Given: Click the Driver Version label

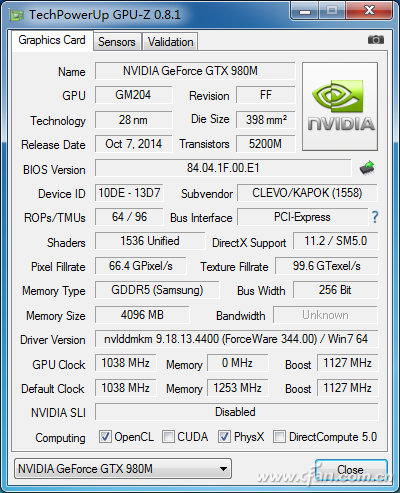Looking at the screenshot, I should pos(53,340).
